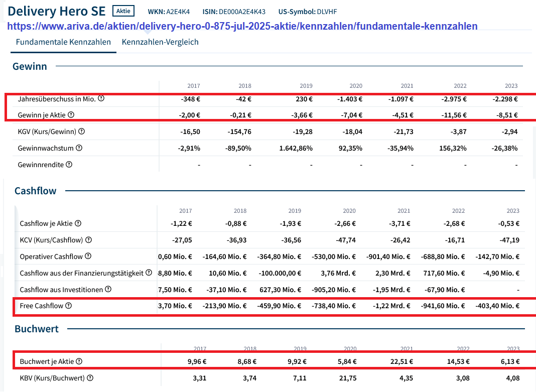Select the Fundamentale Kennzahlen tab
Image resolution: width=536 pixels, height=392 pixels.
click(63, 43)
